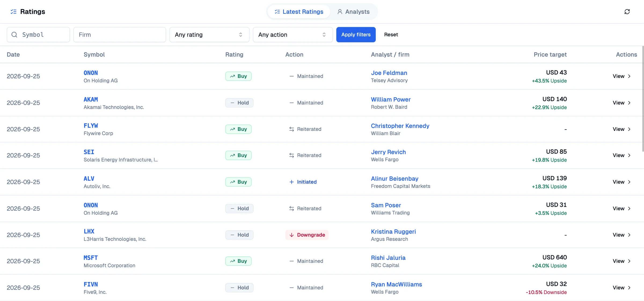Viewport: 644px width, 301px height.
Task: Open the Any rating dropdown
Action: (209, 35)
